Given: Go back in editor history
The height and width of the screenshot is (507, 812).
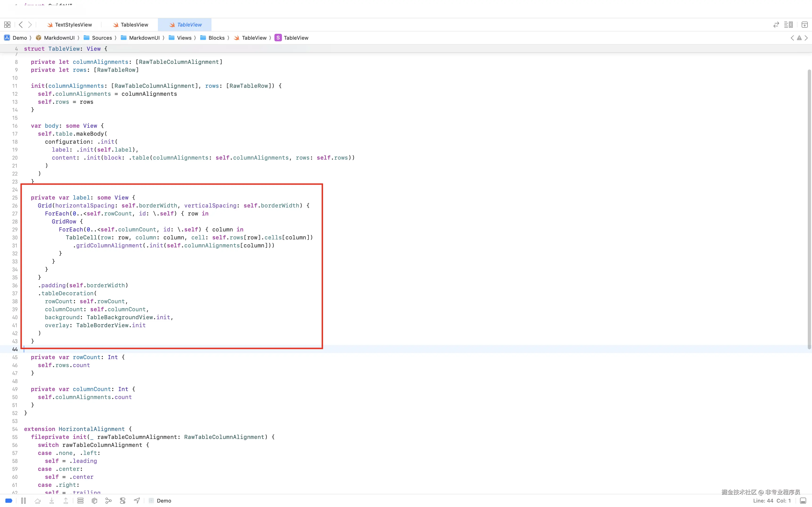Looking at the screenshot, I should point(21,24).
